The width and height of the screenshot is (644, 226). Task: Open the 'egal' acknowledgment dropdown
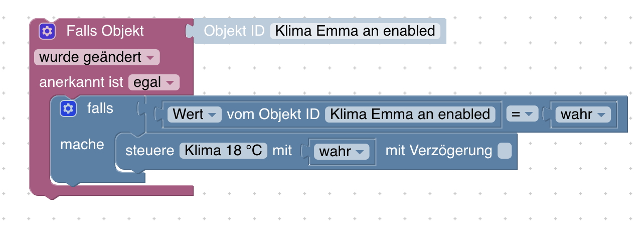pos(153,82)
